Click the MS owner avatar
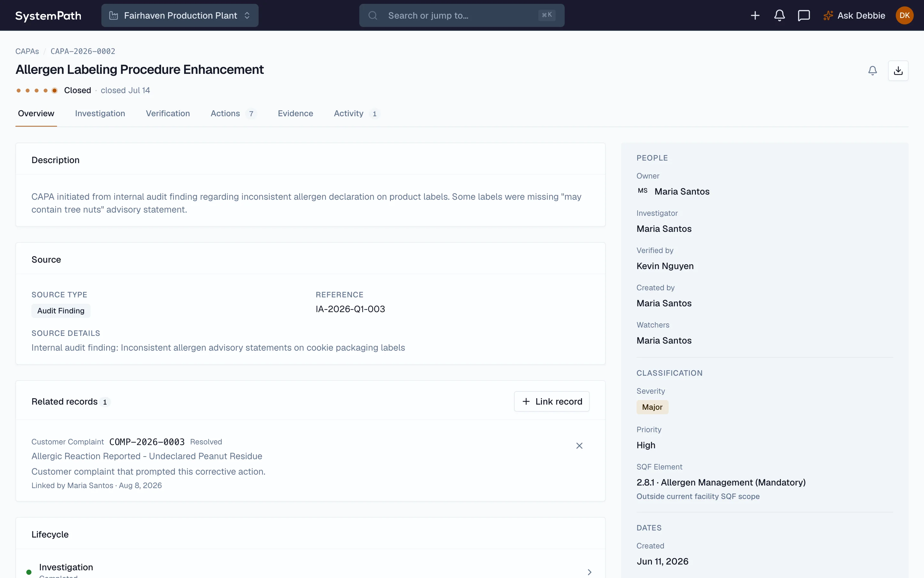924x578 pixels. 643,191
